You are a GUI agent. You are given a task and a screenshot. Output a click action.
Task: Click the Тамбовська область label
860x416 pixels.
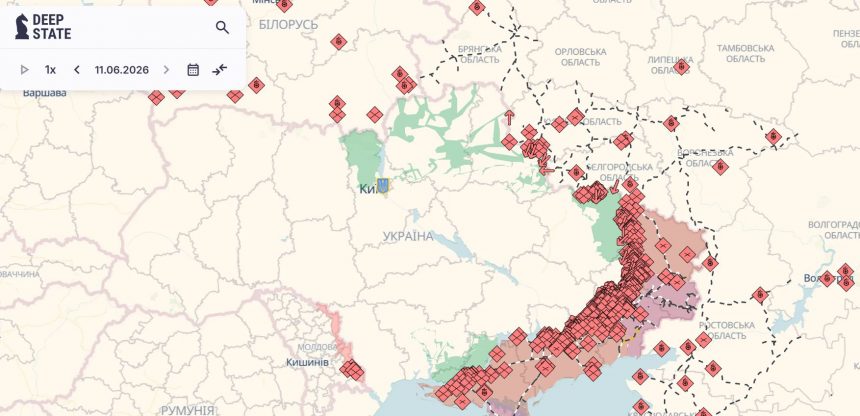click(745, 54)
